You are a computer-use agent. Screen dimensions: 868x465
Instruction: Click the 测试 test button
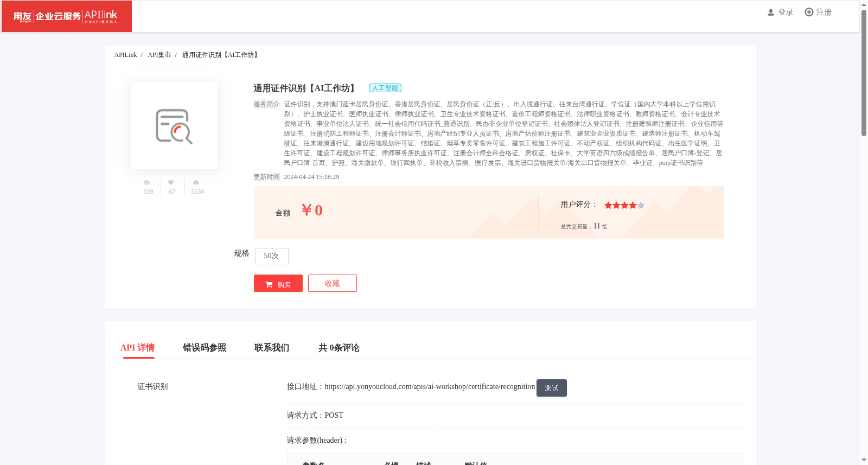tap(552, 388)
